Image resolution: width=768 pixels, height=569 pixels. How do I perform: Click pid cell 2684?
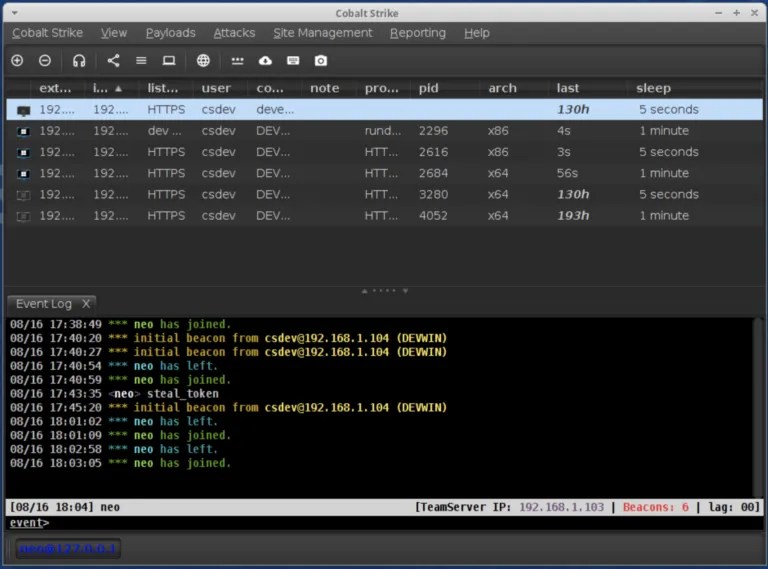point(433,173)
